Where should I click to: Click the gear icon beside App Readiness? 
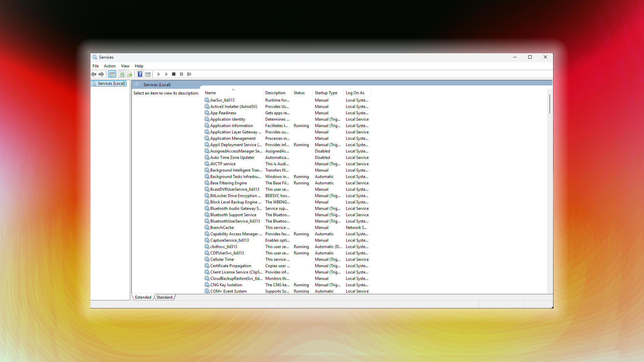(207, 113)
